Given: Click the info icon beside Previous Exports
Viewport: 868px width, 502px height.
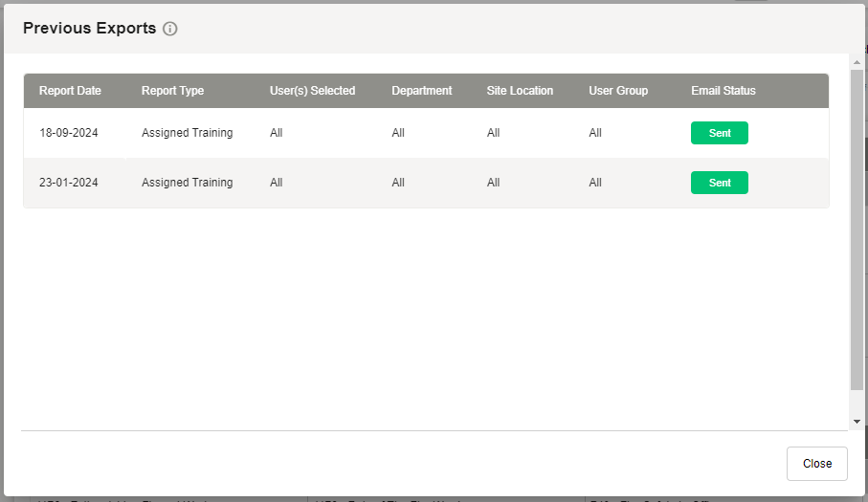Looking at the screenshot, I should click(x=170, y=29).
